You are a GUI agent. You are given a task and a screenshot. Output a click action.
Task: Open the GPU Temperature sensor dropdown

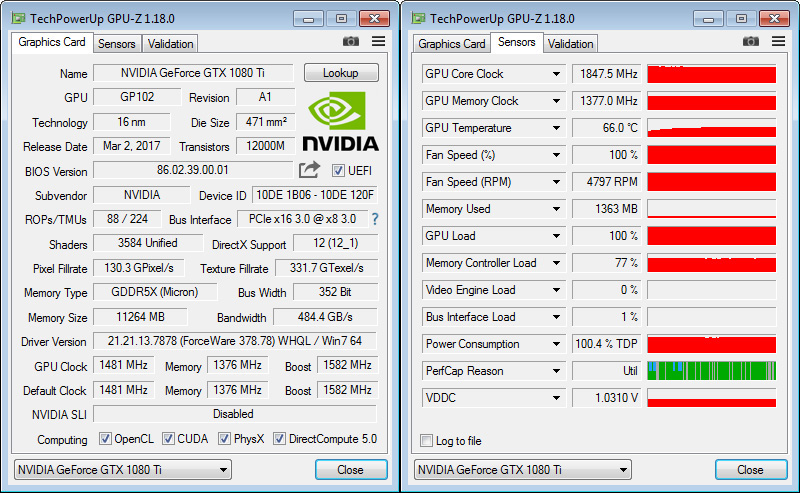click(556, 128)
